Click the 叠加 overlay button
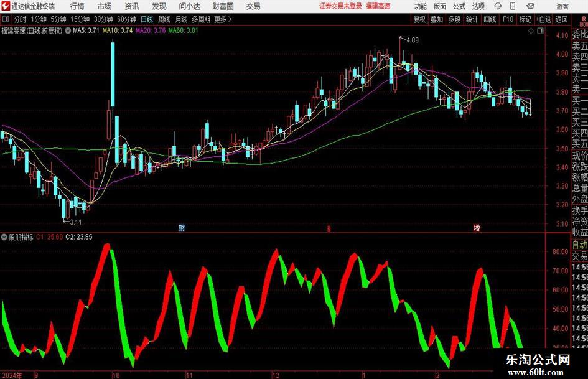588x379 pixels. coord(437,19)
